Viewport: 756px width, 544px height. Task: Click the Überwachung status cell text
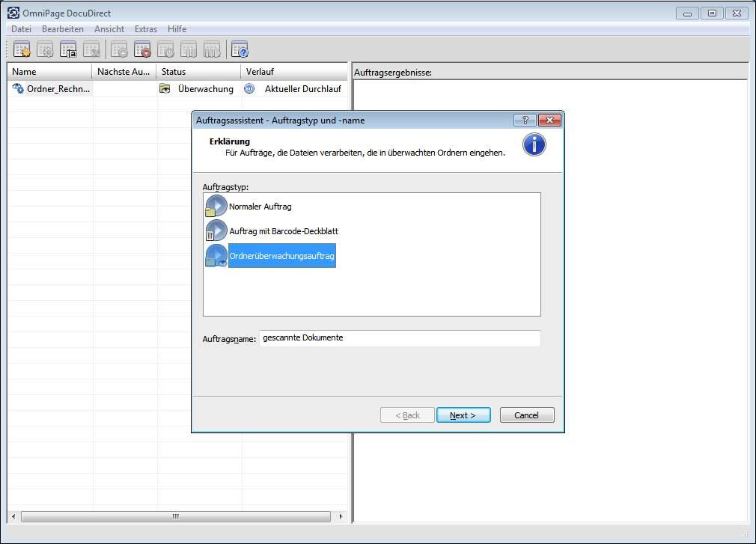205,88
